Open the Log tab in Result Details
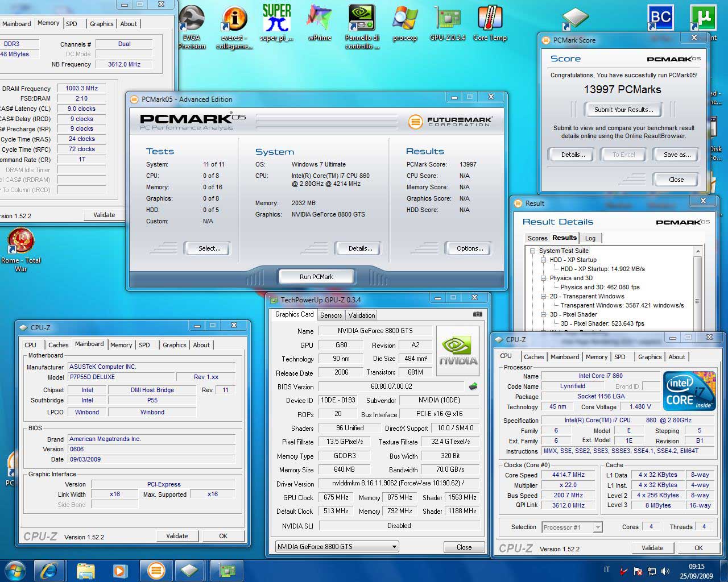728x582 pixels. click(x=590, y=238)
